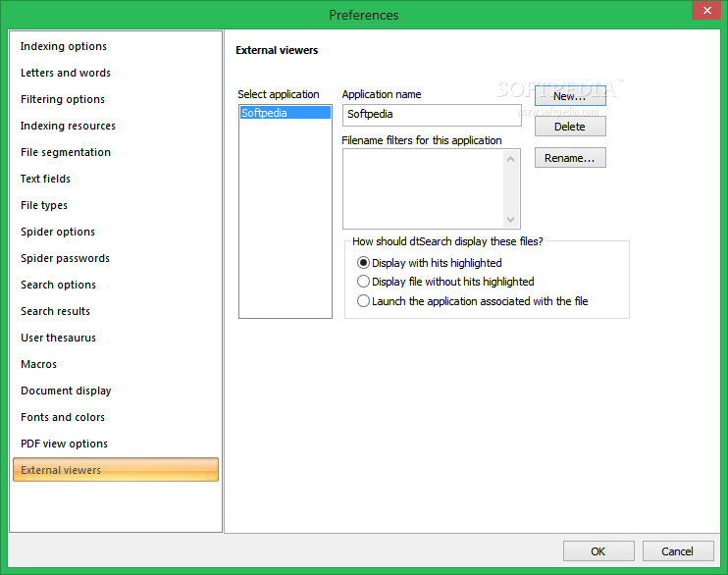Viewport: 728px width, 575px height.
Task: Select Letters and words in sidebar
Action: (66, 73)
